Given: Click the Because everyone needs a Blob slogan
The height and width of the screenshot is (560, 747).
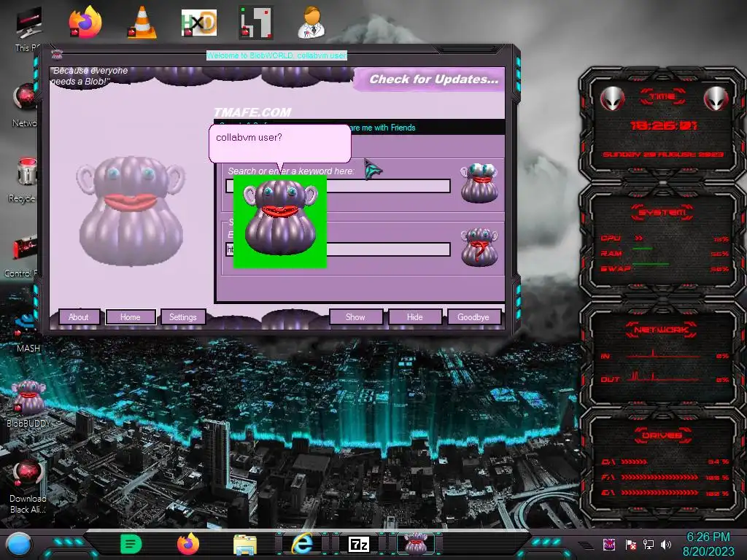Looking at the screenshot, I should (90, 76).
